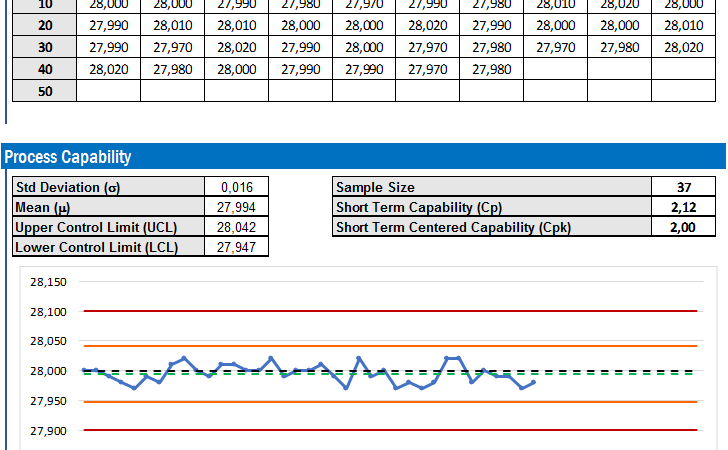The width and height of the screenshot is (728, 450).
Task: Select the lower orange control limit line
Action: 390,402
